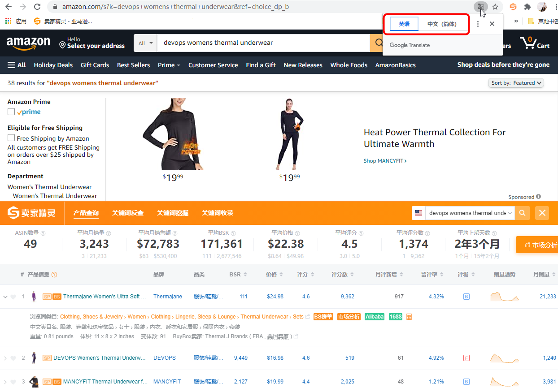Screen dimensions: 558x392
Task: Click the Amazon logo
Action: click(28, 43)
